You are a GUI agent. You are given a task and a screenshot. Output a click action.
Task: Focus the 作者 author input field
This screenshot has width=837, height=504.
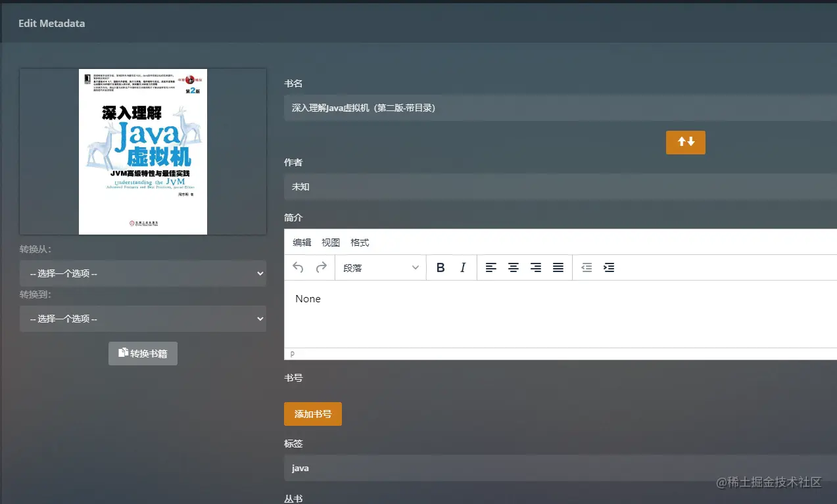(x=560, y=187)
